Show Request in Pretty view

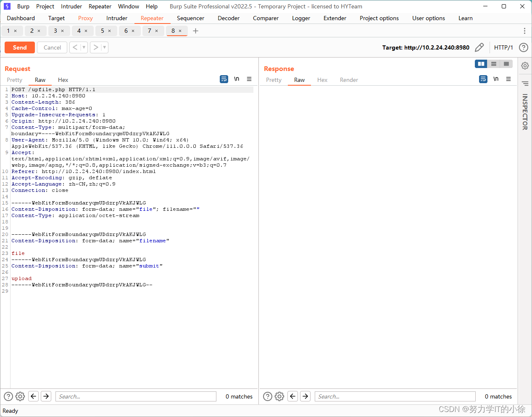[x=15, y=80]
